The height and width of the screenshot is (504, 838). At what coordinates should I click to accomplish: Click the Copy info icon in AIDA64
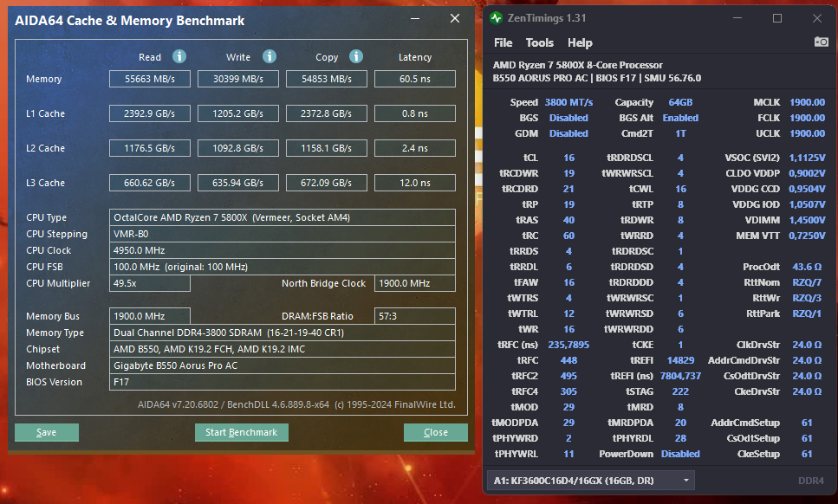point(356,56)
